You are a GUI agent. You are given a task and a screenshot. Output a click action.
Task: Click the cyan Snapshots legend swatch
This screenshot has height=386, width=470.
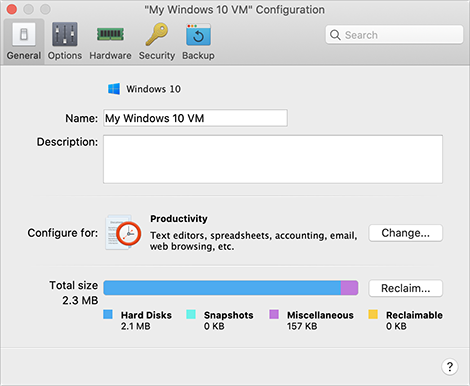191,314
